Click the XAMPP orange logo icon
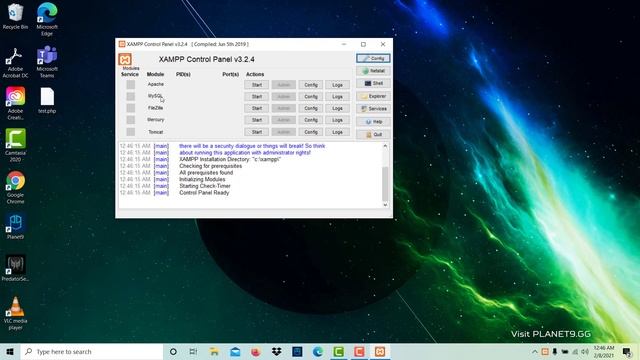This screenshot has height=360, width=640. (x=125, y=60)
